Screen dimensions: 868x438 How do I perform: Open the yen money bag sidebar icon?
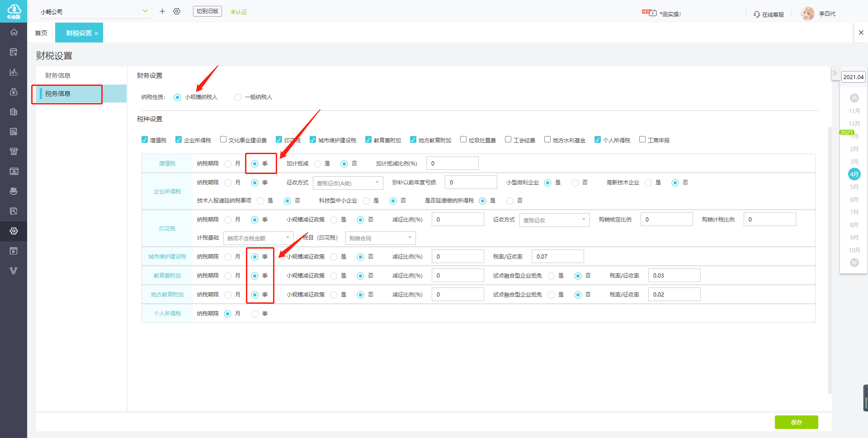click(14, 92)
